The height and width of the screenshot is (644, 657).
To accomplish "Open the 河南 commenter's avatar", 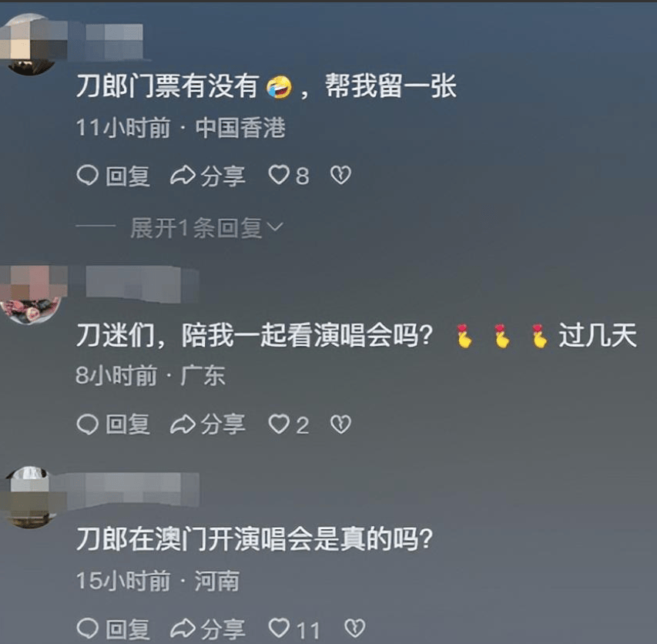I will 29,497.
